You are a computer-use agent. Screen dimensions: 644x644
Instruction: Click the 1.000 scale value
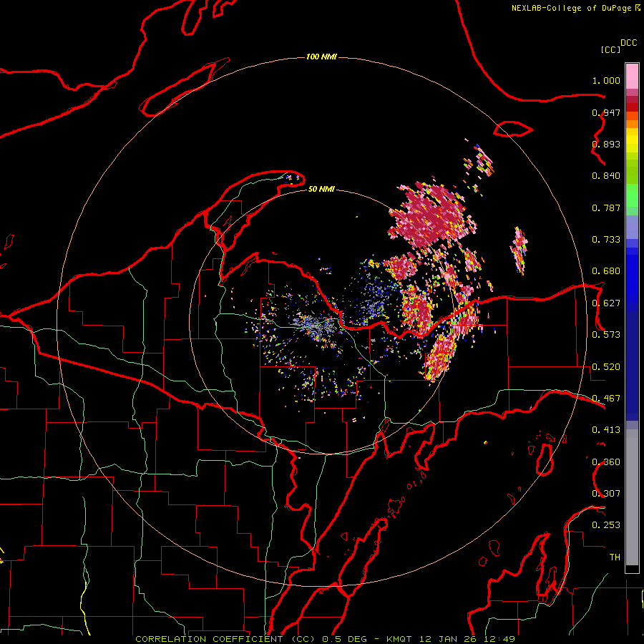click(x=606, y=80)
